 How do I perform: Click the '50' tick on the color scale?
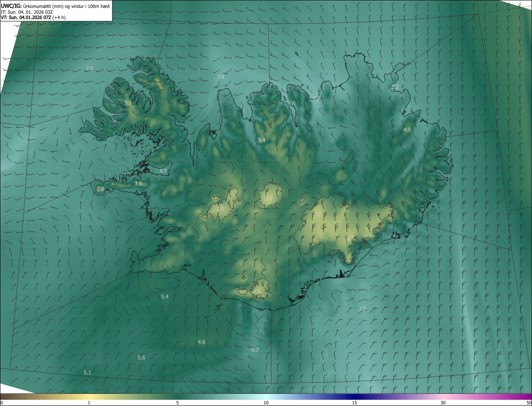(529, 403)
